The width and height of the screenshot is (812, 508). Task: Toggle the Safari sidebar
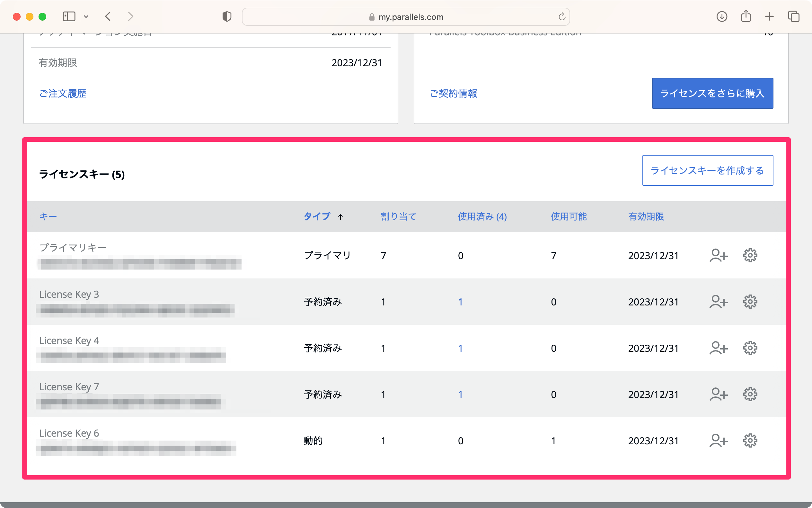[69, 16]
